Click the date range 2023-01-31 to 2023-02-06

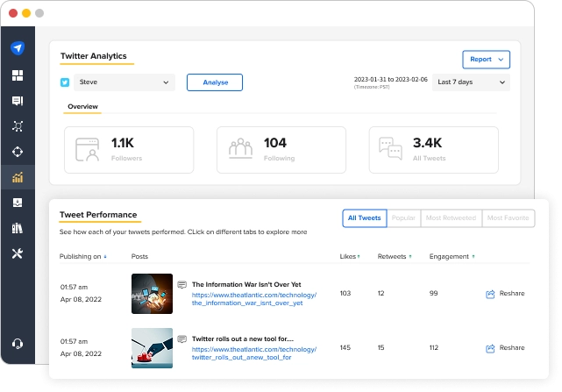(391, 80)
